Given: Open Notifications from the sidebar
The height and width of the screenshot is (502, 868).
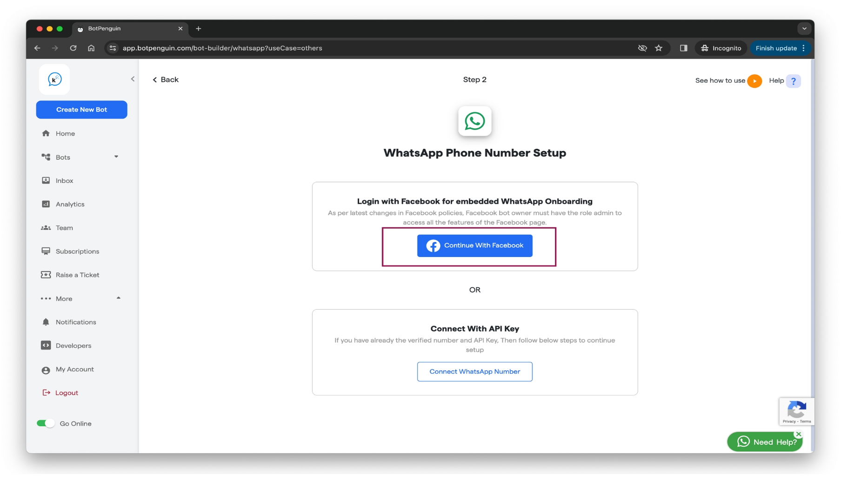Looking at the screenshot, I should coord(76,322).
